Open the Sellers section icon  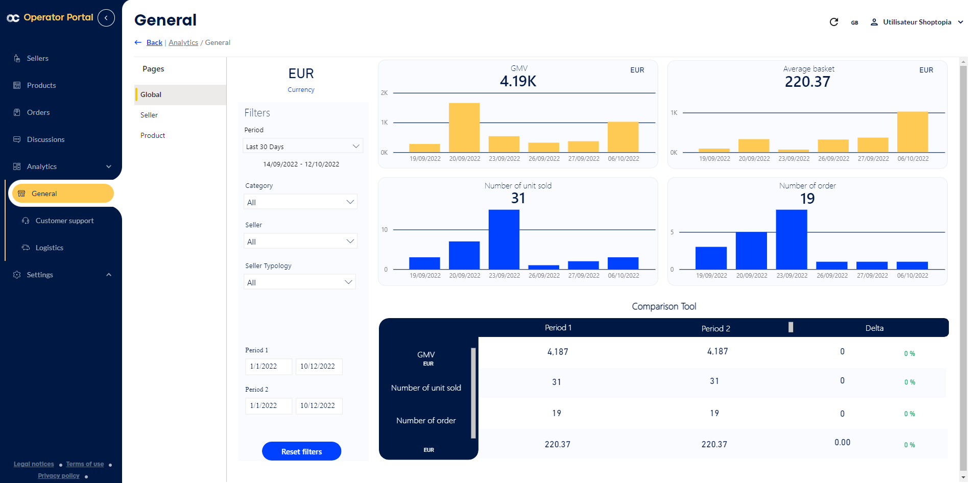17,58
